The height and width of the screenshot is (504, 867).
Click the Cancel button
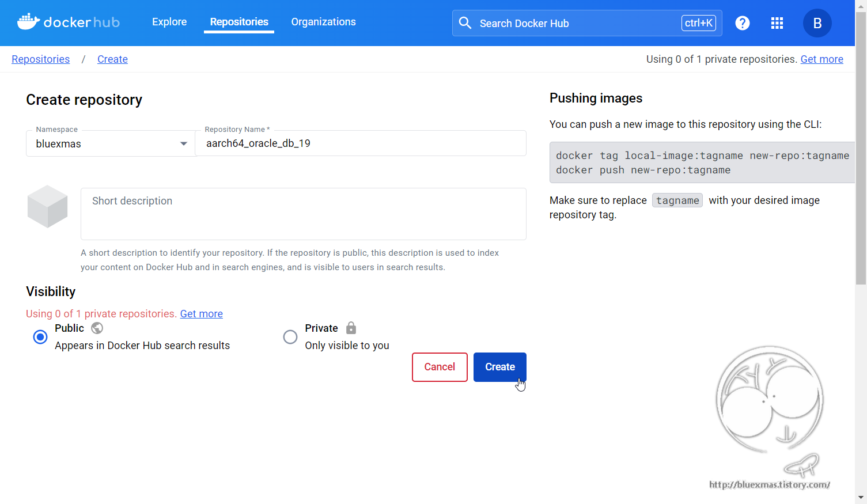pyautogui.click(x=440, y=367)
